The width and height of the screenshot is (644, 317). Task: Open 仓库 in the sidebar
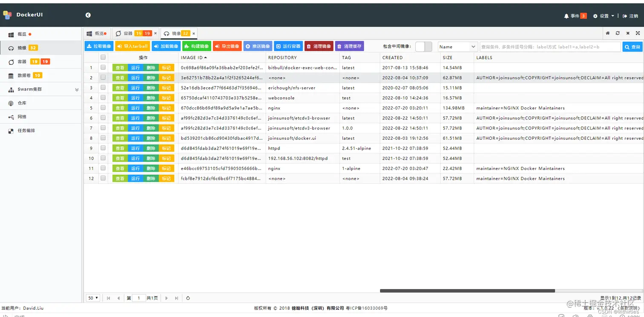40,103
